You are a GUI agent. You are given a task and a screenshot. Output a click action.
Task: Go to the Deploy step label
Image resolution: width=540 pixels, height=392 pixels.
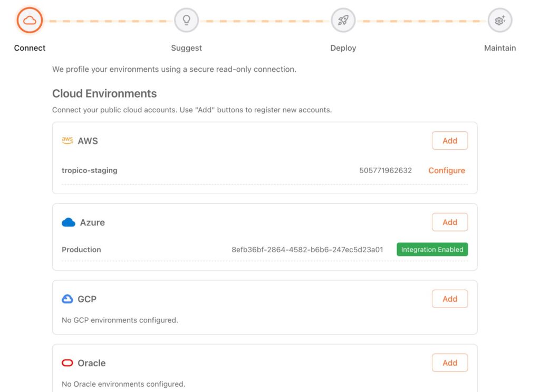(343, 48)
